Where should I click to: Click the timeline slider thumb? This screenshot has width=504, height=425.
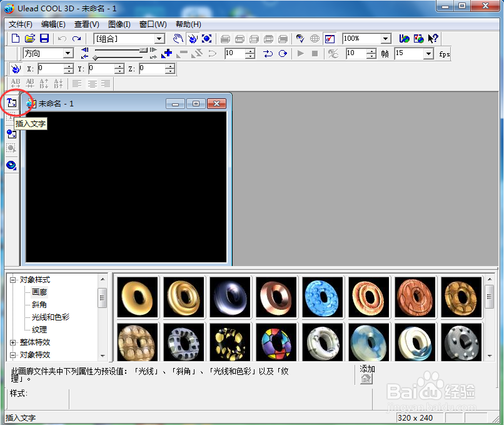[x=144, y=50]
